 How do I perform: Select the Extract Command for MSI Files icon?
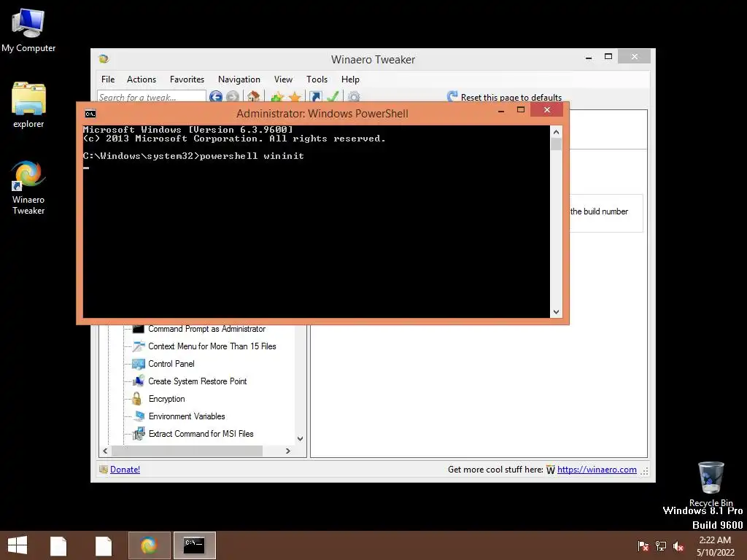tap(138, 433)
